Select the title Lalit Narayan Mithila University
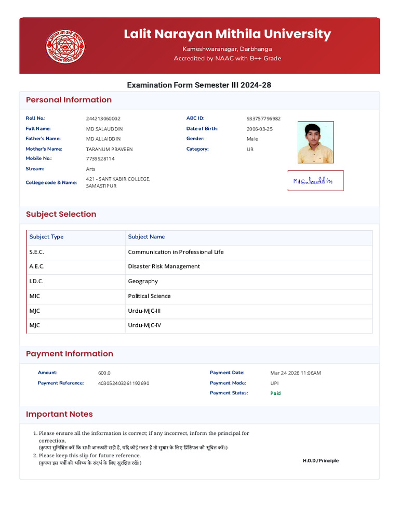 click(228, 34)
